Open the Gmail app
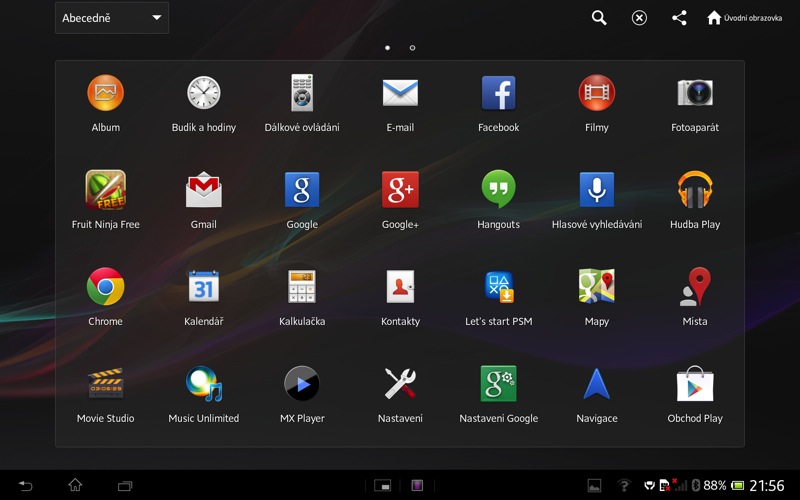This screenshot has width=800, height=500. 204,190
